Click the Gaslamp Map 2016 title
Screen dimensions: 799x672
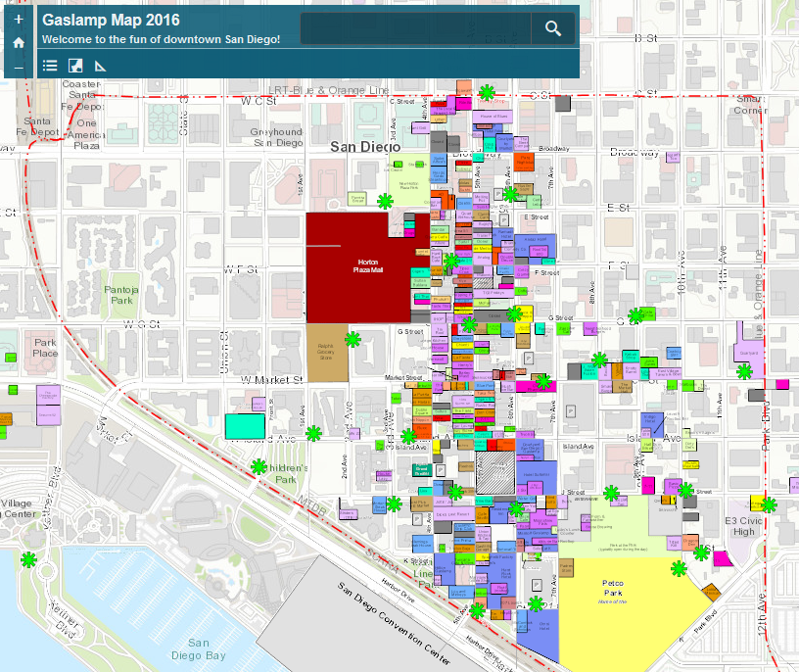111,20
